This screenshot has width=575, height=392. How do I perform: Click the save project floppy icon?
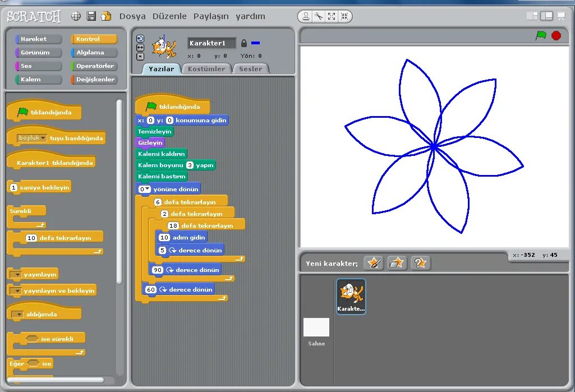click(91, 16)
